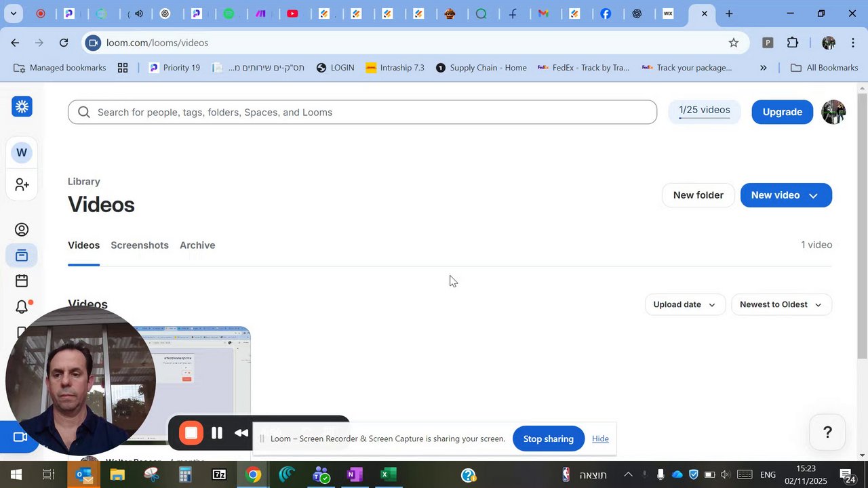Open a new browser tab
The height and width of the screenshot is (488, 868).
(729, 14)
